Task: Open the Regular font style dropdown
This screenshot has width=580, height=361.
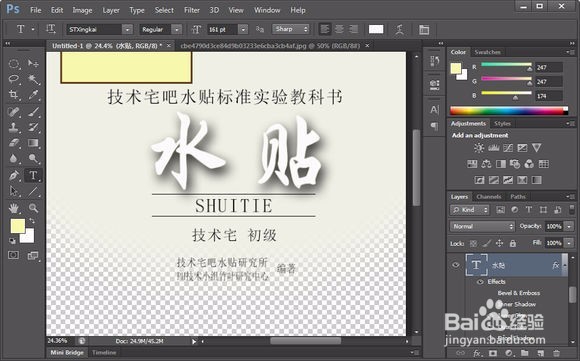Action: coord(177,29)
